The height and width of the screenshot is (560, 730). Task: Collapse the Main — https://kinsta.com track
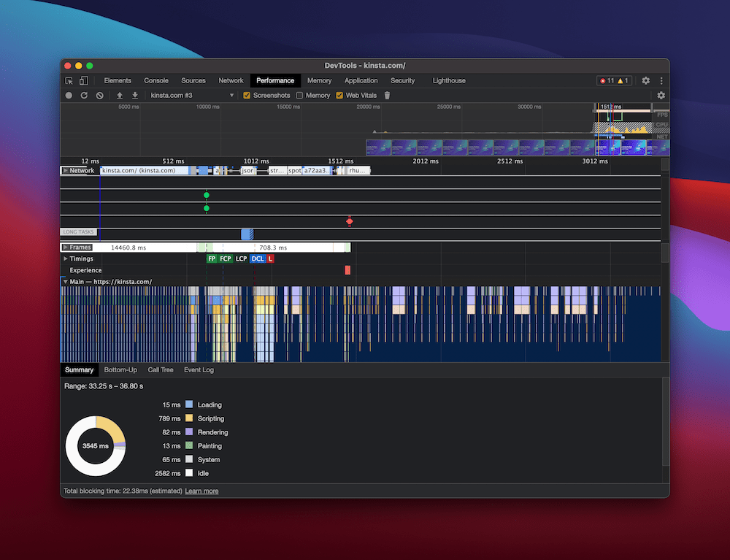(x=66, y=281)
